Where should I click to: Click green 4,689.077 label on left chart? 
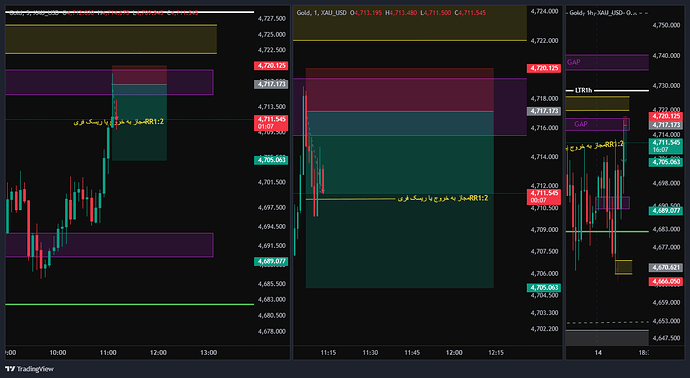(x=271, y=261)
